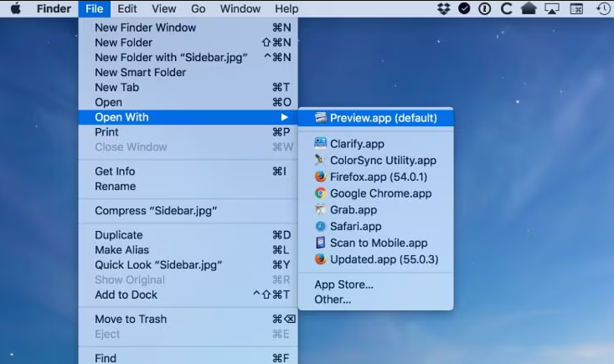Image resolution: width=614 pixels, height=364 pixels.
Task: Open the View menu
Action: point(163,8)
